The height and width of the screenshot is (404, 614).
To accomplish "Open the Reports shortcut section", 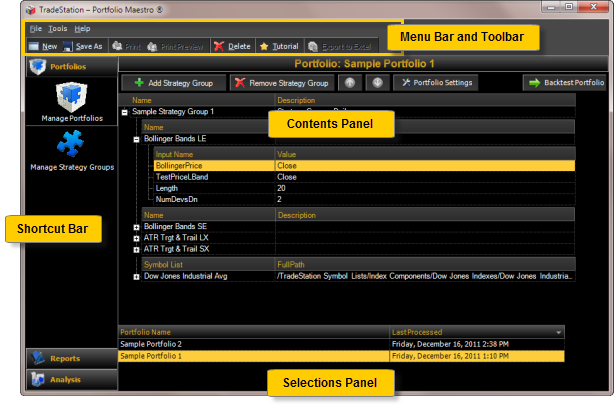I will [x=72, y=358].
